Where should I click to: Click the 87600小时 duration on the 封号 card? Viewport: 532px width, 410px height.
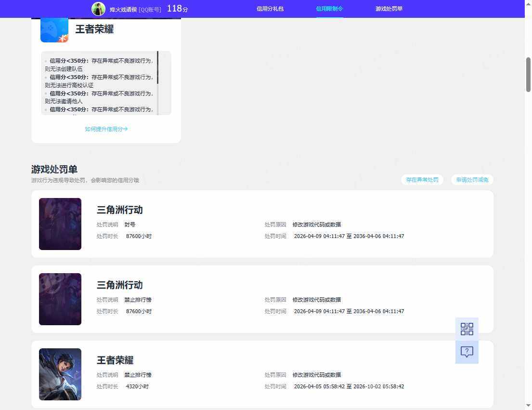click(x=139, y=236)
